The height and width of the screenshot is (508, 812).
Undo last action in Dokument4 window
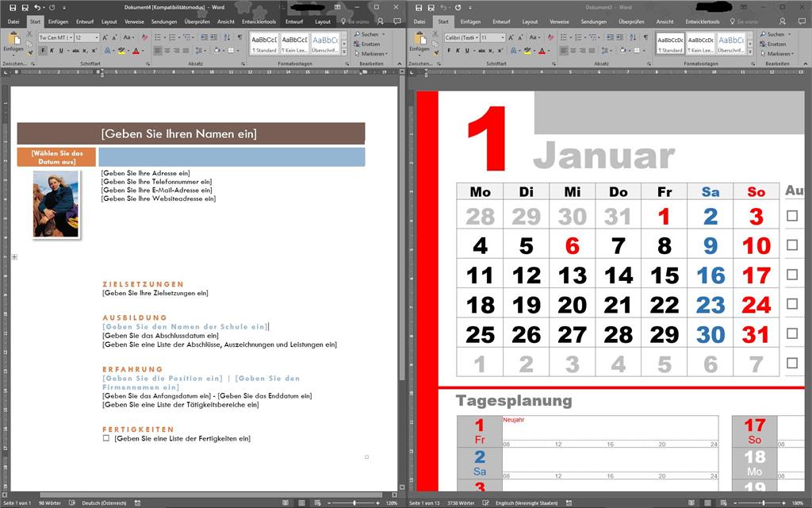(x=37, y=7)
